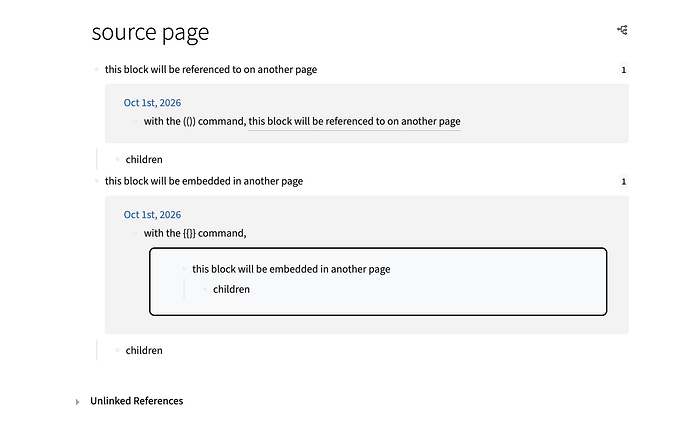Open the Oct 1st, 2026 link above {{}} command
This screenshot has height=438, width=690.
point(152,214)
